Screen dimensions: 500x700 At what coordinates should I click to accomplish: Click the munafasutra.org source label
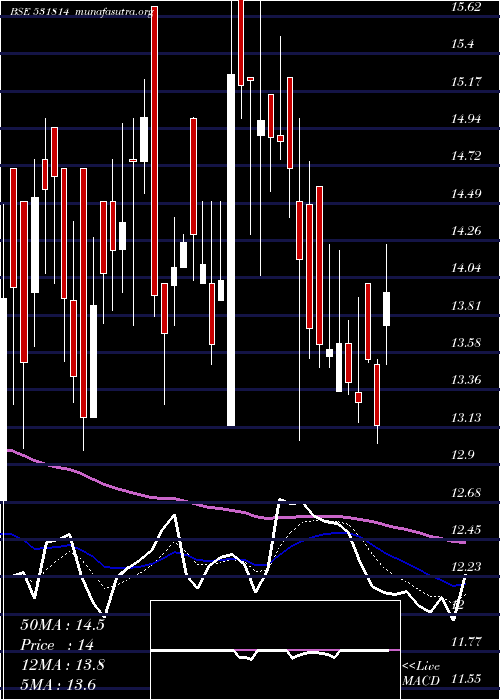pos(115,12)
